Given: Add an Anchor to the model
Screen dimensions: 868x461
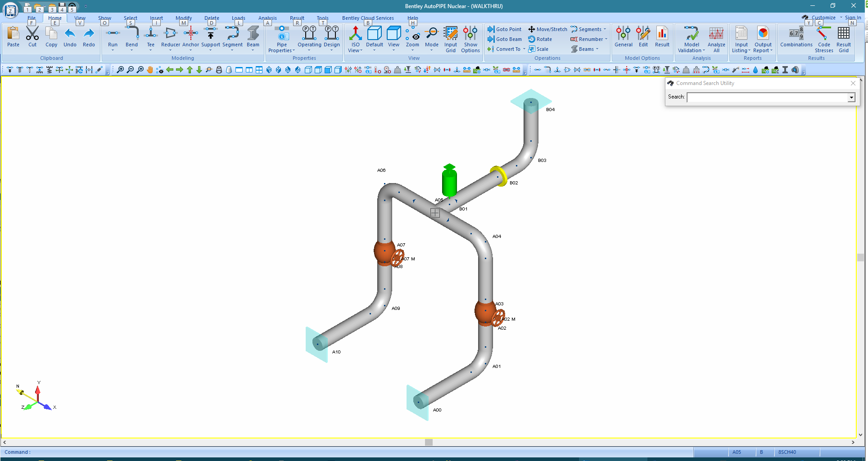Looking at the screenshot, I should pos(190,38).
